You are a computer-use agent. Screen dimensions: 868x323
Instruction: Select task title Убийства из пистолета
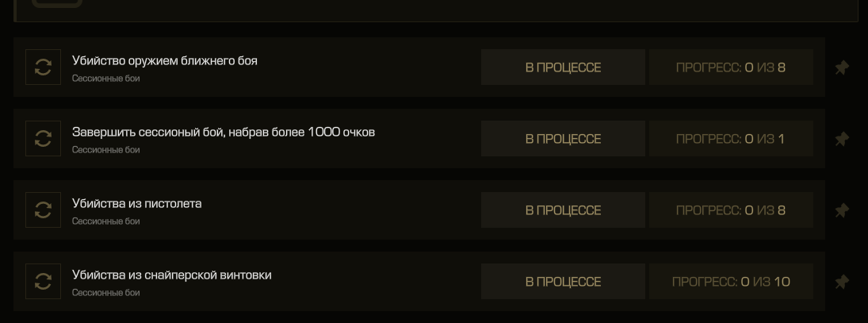point(136,203)
